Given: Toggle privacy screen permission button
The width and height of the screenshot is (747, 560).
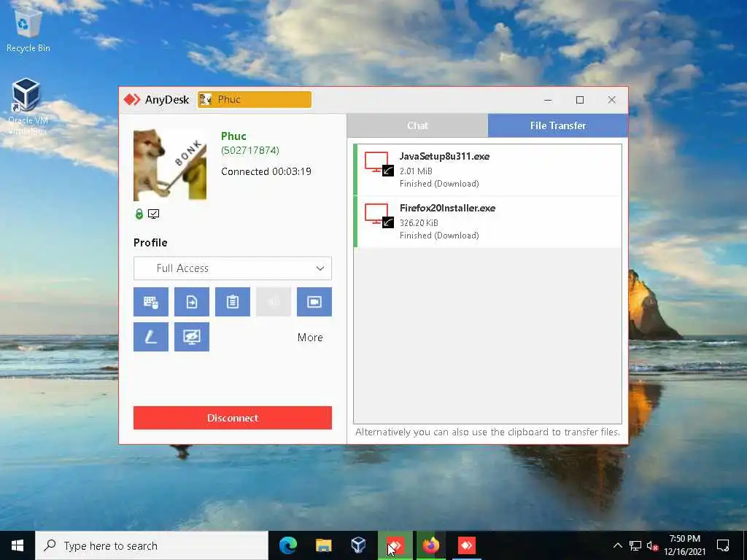Looking at the screenshot, I should [x=192, y=337].
